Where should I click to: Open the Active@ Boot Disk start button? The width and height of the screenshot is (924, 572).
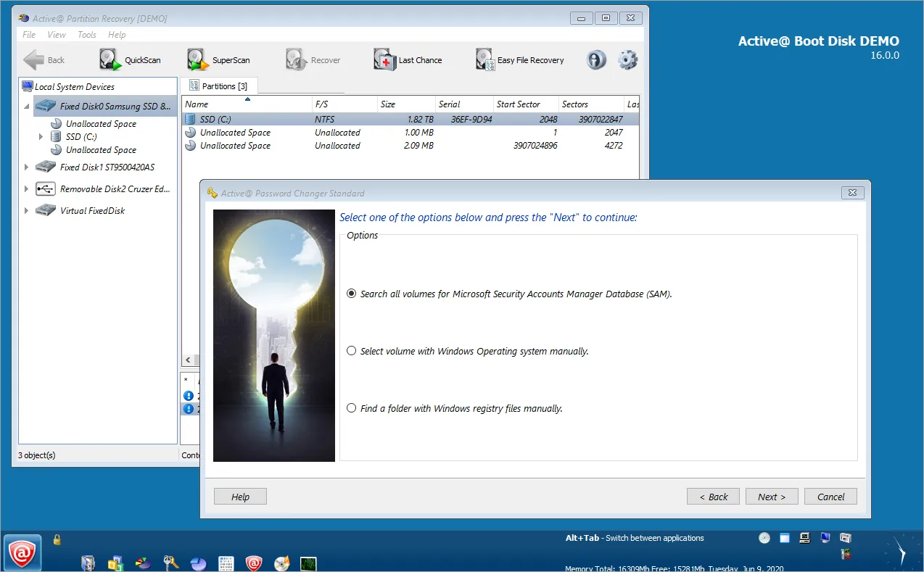[22, 554]
